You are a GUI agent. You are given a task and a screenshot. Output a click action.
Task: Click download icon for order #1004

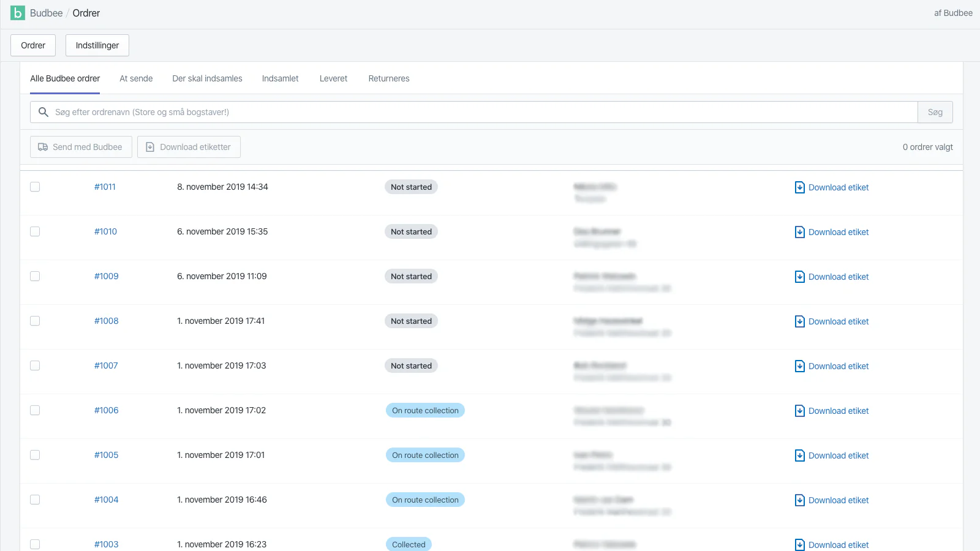click(800, 500)
